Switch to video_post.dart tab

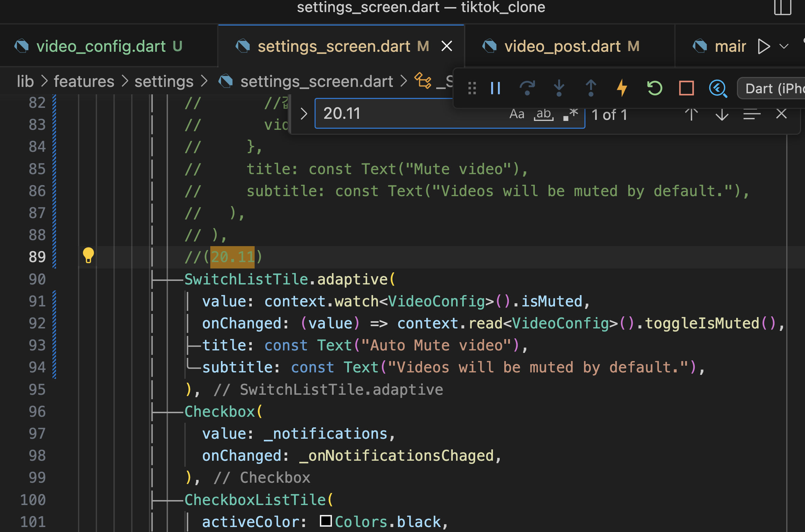coord(562,46)
